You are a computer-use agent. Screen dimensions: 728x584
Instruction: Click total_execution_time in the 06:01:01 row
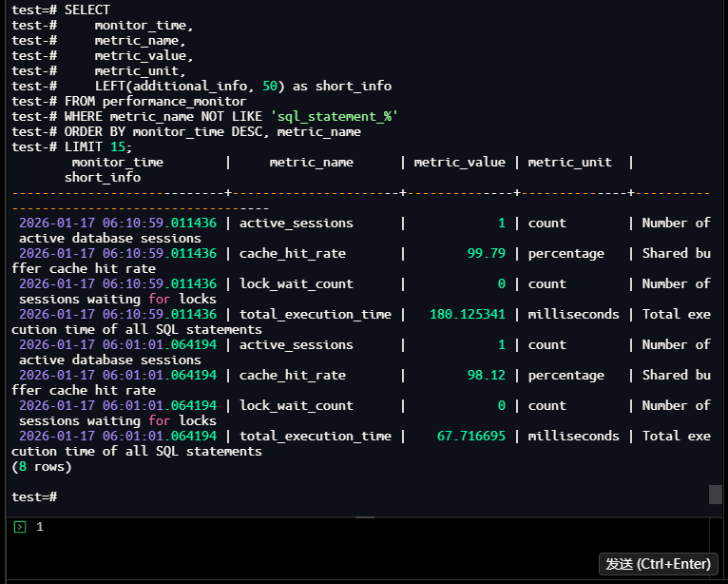click(x=316, y=436)
